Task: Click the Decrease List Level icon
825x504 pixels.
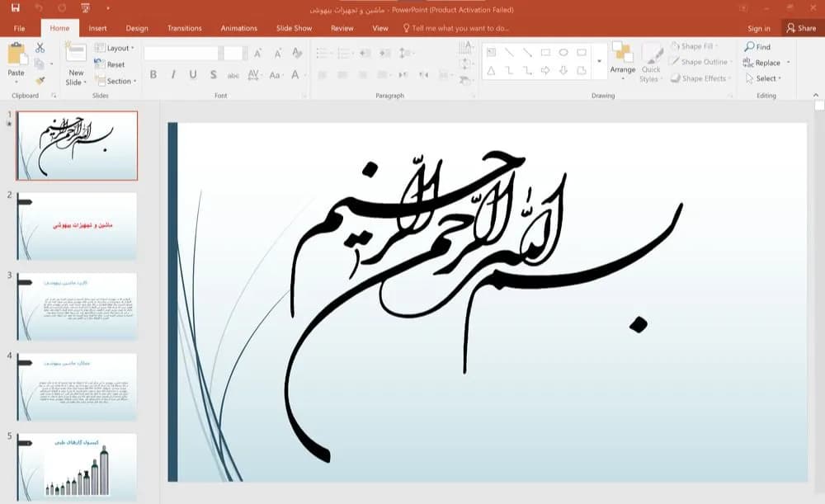Action: click(x=365, y=53)
